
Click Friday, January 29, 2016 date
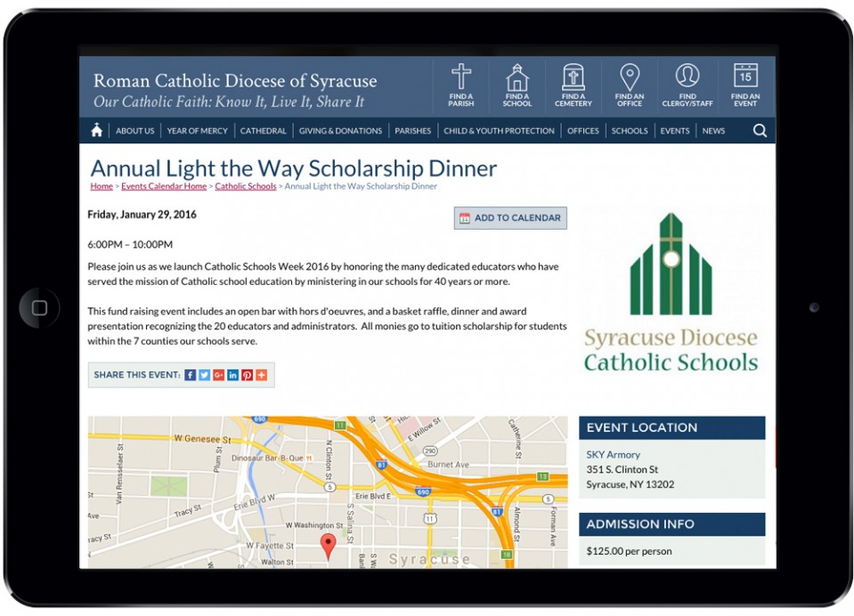click(142, 215)
